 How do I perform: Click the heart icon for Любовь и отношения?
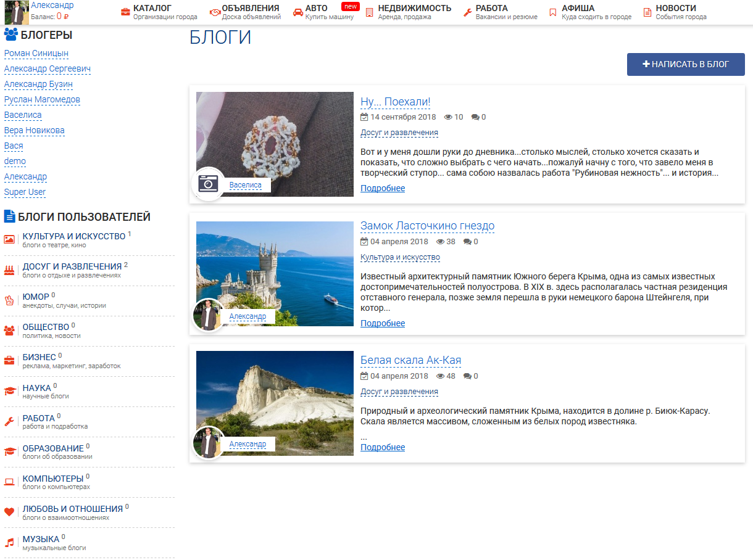pyautogui.click(x=9, y=512)
